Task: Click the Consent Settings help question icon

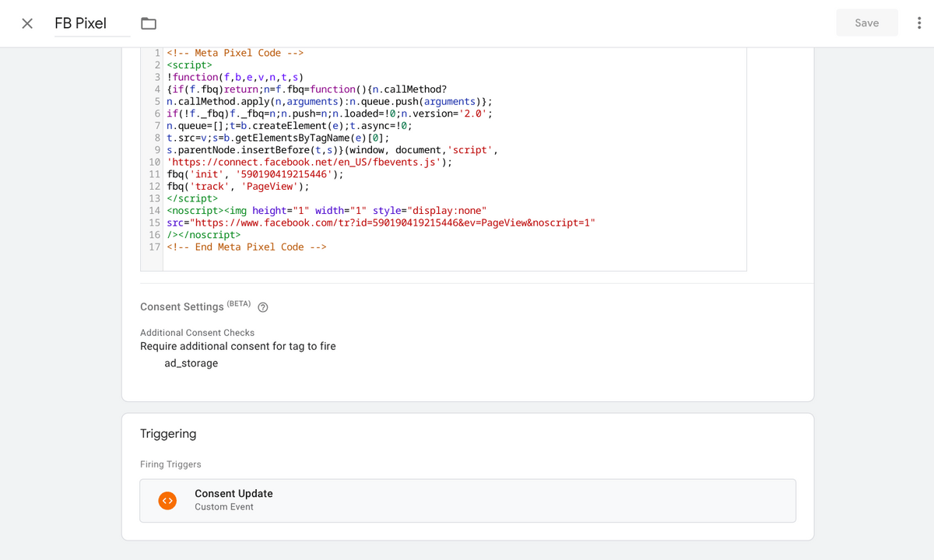Action: click(263, 307)
